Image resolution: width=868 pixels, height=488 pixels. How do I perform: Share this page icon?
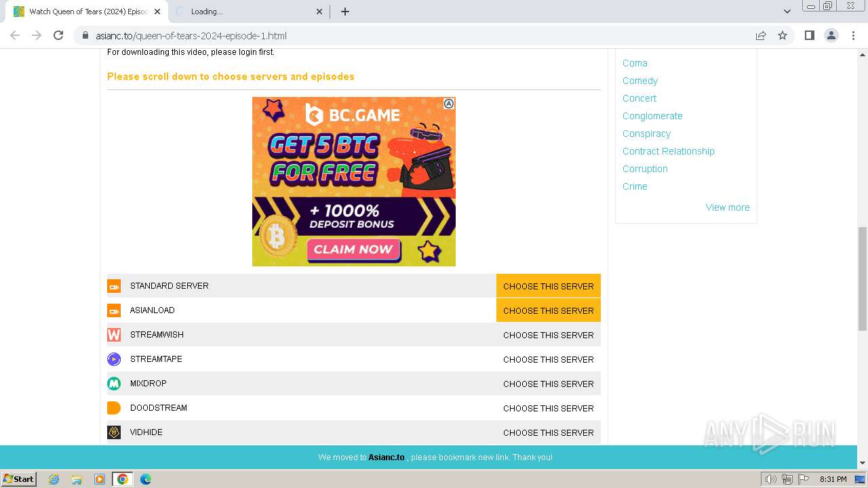[761, 35]
